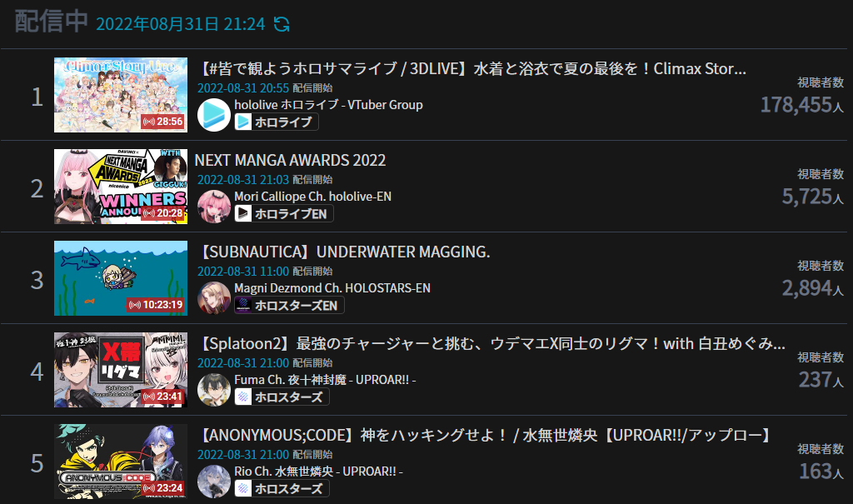
Task: Click the refresh icon beside the timestamp
Action: coord(282,24)
